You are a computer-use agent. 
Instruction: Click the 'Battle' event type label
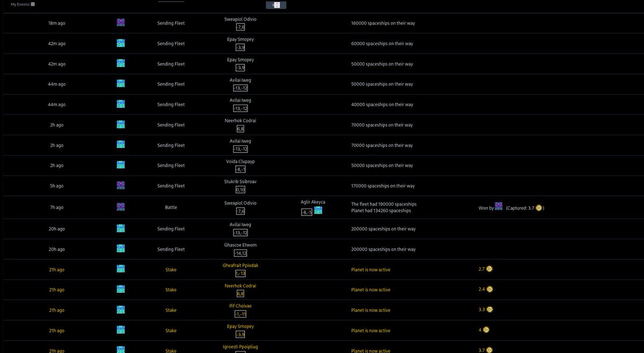171,207
